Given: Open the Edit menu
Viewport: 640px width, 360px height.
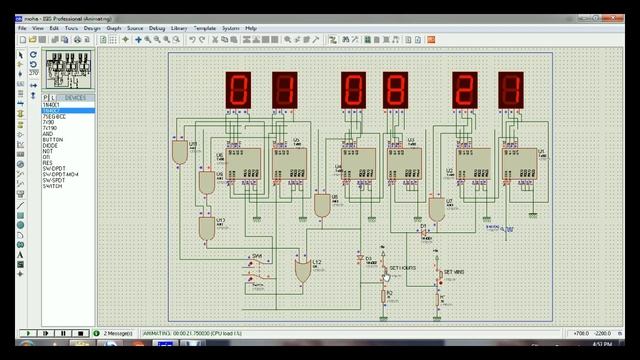Looking at the screenshot, I should pos(54,28).
